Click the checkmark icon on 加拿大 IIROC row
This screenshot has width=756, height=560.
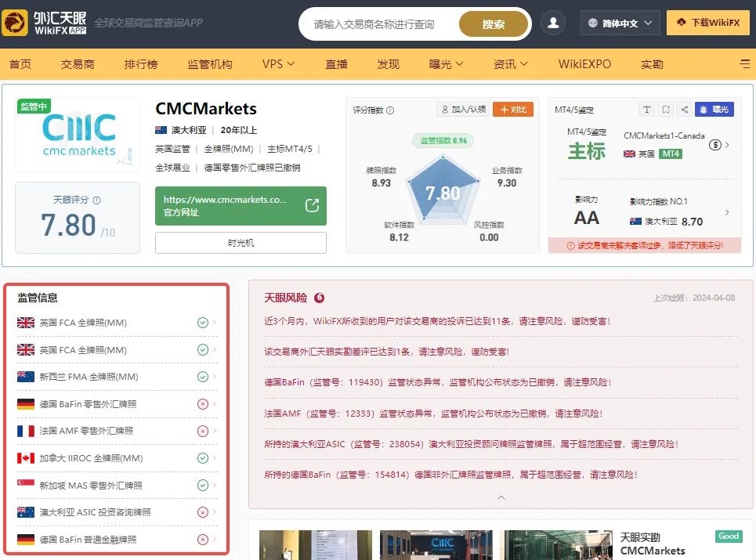point(202,458)
